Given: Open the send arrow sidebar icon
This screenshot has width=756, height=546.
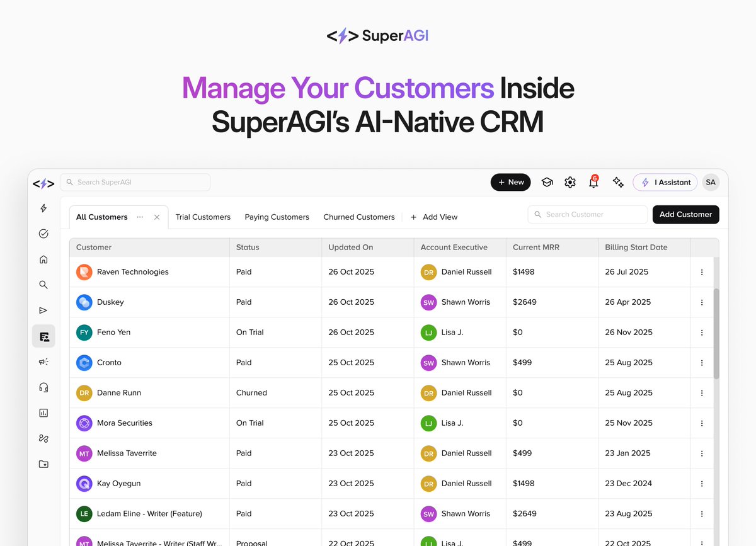Looking at the screenshot, I should pyautogui.click(x=43, y=310).
